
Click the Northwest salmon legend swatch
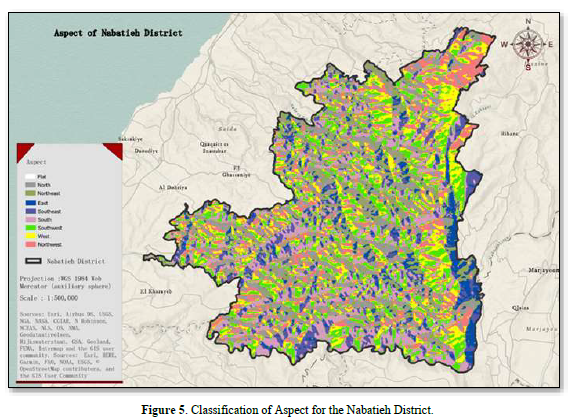pyautogui.click(x=30, y=245)
